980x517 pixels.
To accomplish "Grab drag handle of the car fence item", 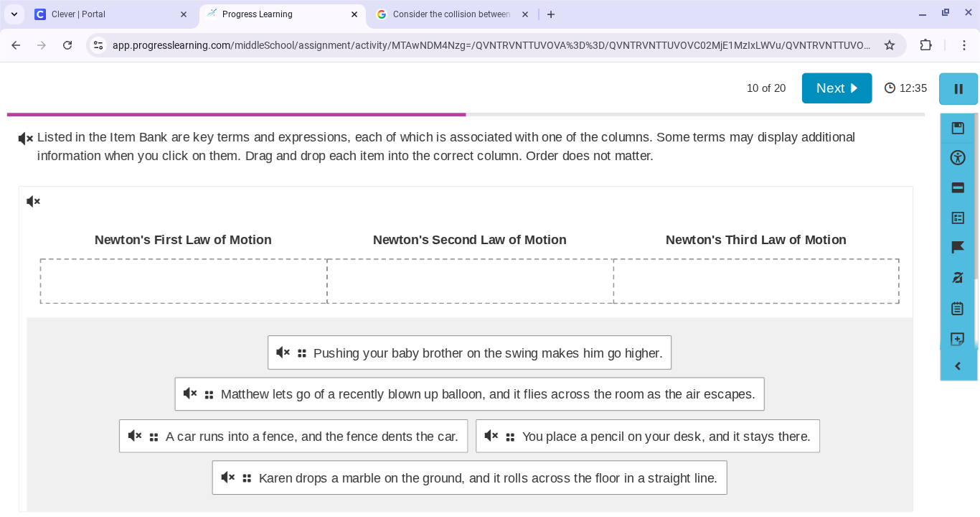I will coord(154,437).
